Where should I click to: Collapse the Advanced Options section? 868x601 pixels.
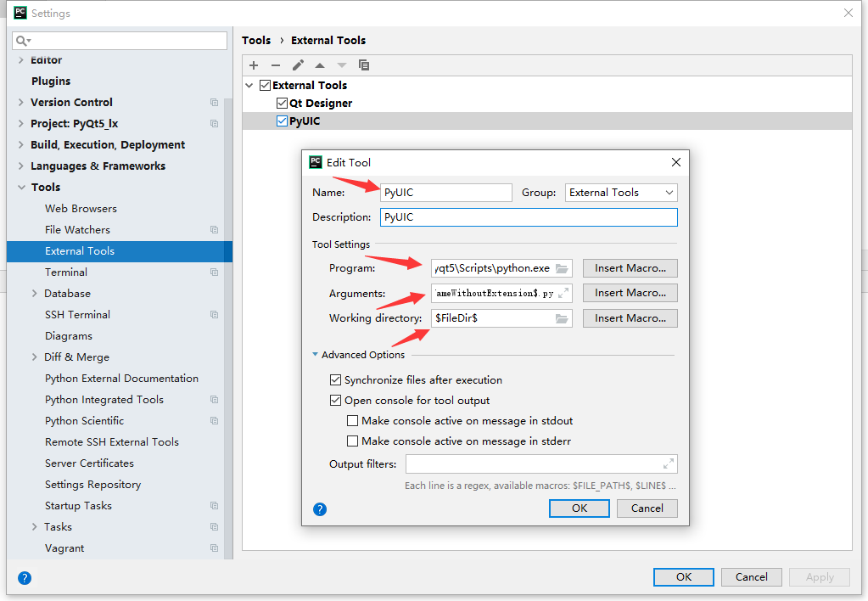coord(316,355)
